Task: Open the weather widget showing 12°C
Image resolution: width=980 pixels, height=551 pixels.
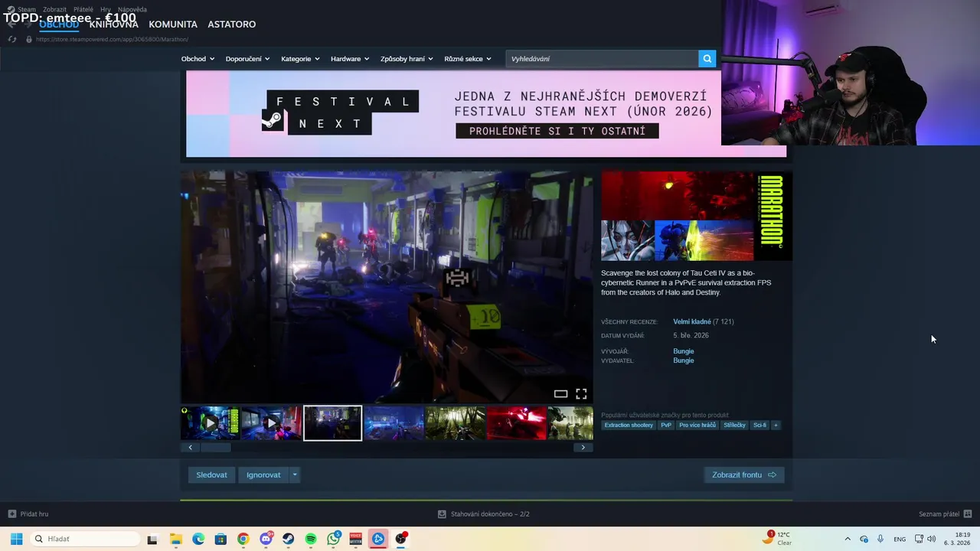Action: tap(777, 538)
